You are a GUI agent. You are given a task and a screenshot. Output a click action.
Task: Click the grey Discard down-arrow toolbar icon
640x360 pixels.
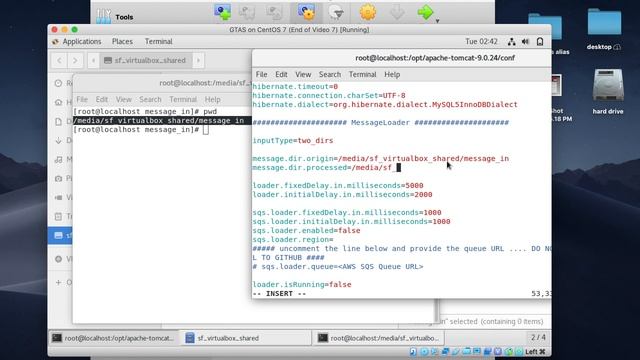[x=397, y=12]
